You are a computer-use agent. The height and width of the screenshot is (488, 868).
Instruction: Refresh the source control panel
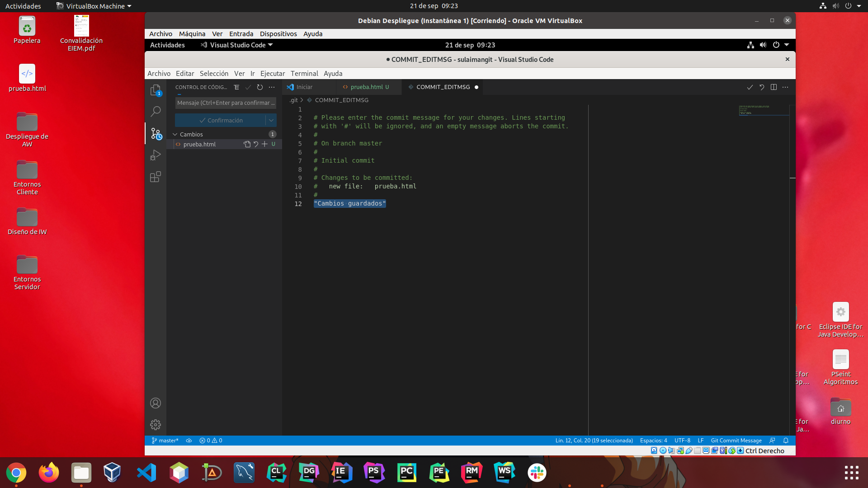(260, 87)
